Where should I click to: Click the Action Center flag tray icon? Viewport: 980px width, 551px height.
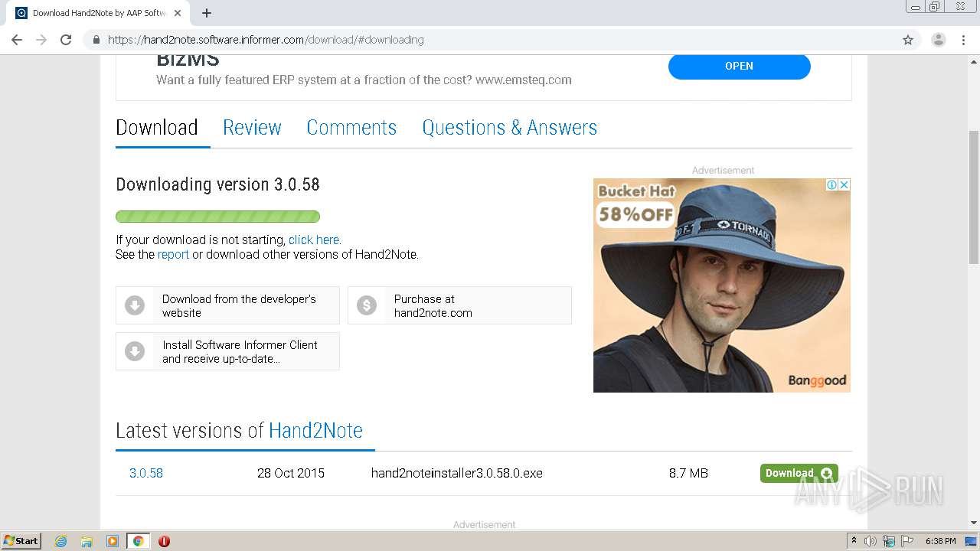click(x=907, y=541)
